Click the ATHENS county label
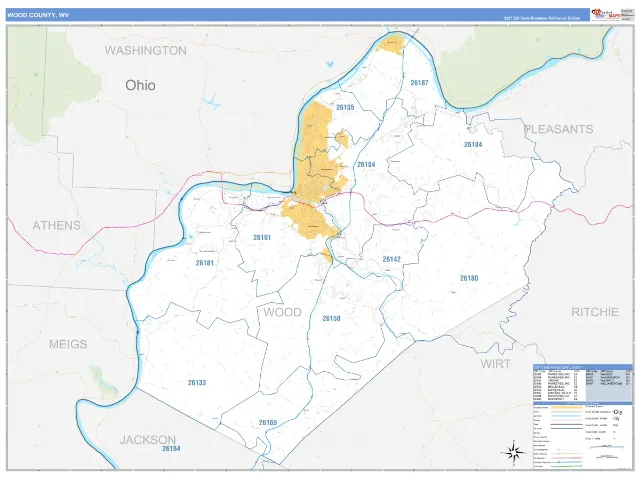Image resolution: width=640 pixels, height=480 pixels. tap(57, 225)
